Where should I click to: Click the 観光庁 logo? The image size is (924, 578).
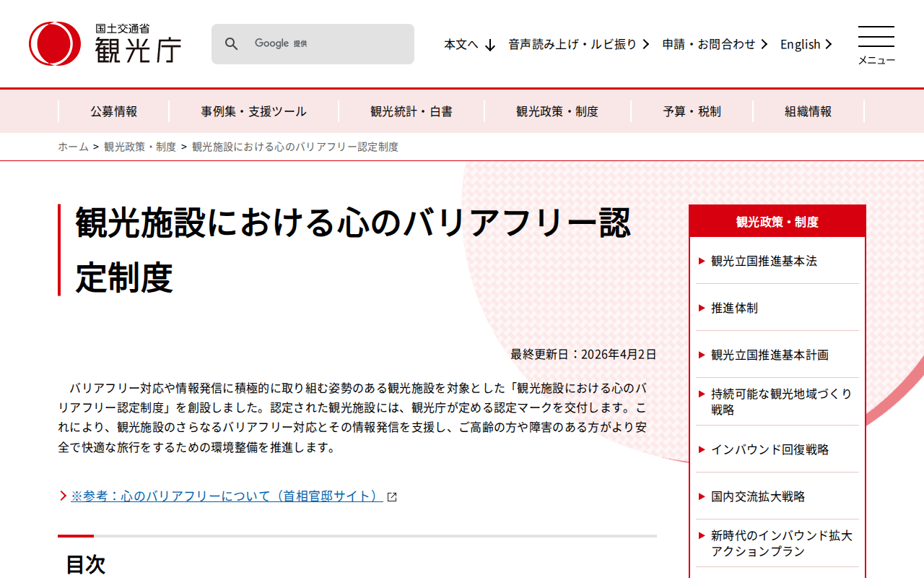pyautogui.click(x=105, y=43)
